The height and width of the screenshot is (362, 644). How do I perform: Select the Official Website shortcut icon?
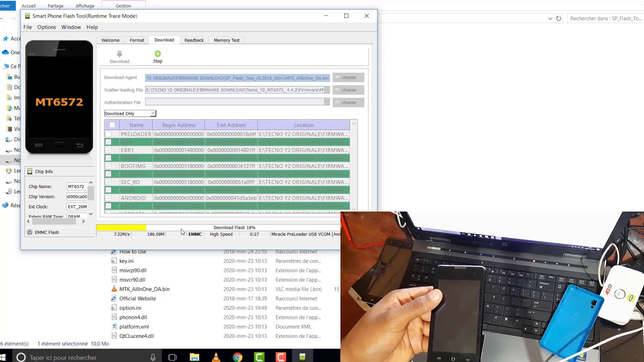114,299
